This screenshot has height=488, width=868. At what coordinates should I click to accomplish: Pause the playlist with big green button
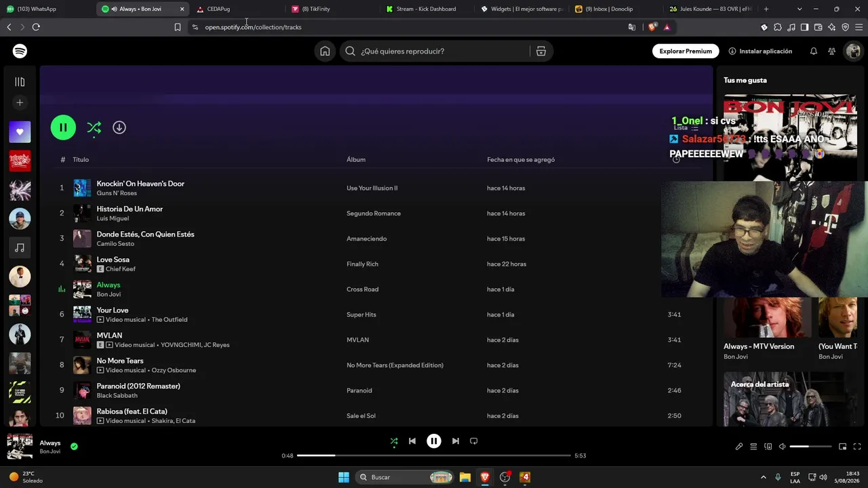coord(63,127)
